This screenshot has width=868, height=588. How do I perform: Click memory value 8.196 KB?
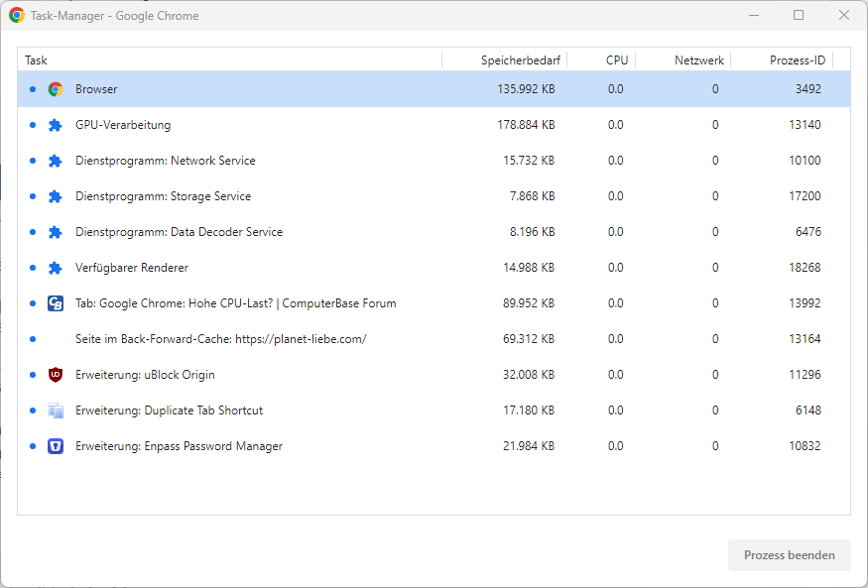[x=532, y=232]
